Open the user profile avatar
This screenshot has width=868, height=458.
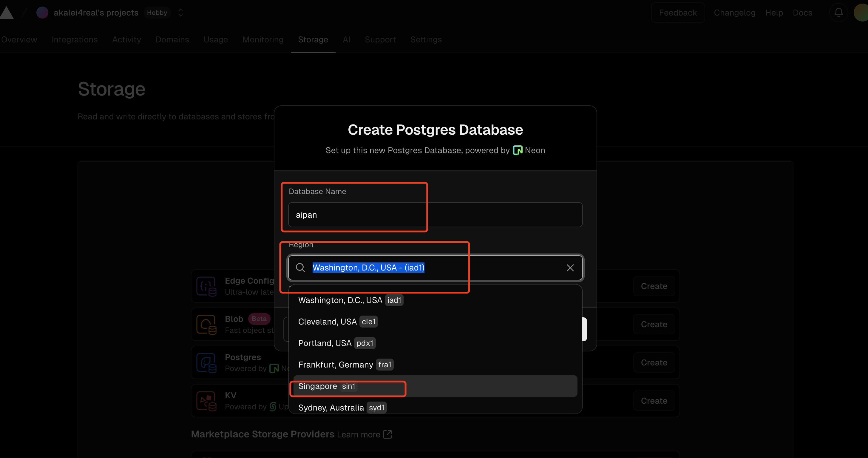[x=861, y=13]
